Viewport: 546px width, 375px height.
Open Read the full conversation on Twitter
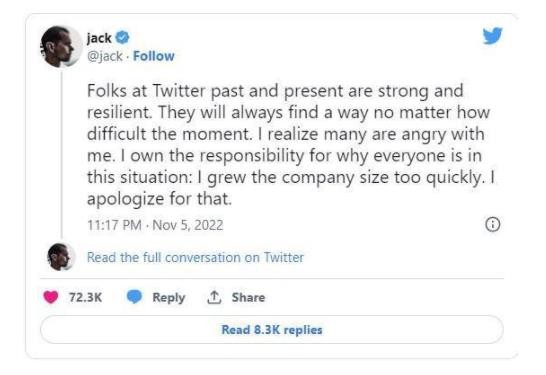[195, 257]
